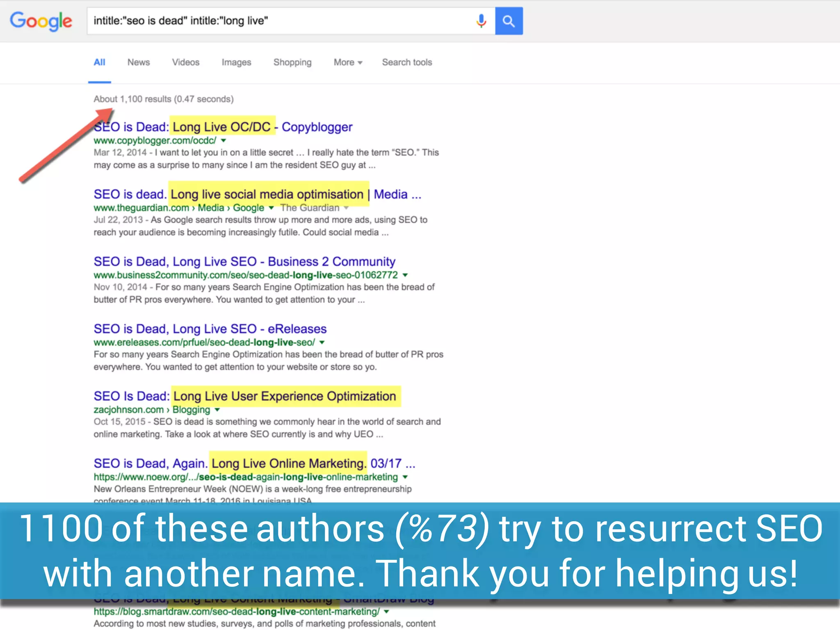This screenshot has height=630, width=840.
Task: Open Search tools
Action: [x=407, y=62]
